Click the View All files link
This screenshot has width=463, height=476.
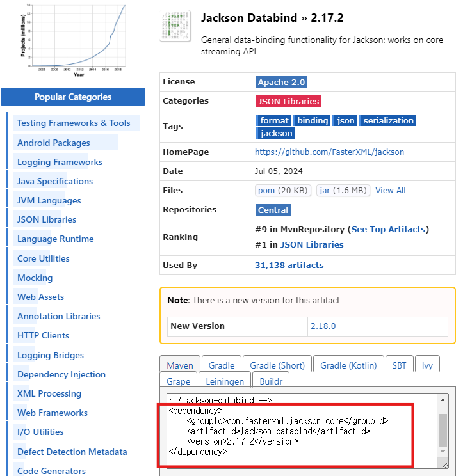pyautogui.click(x=391, y=191)
